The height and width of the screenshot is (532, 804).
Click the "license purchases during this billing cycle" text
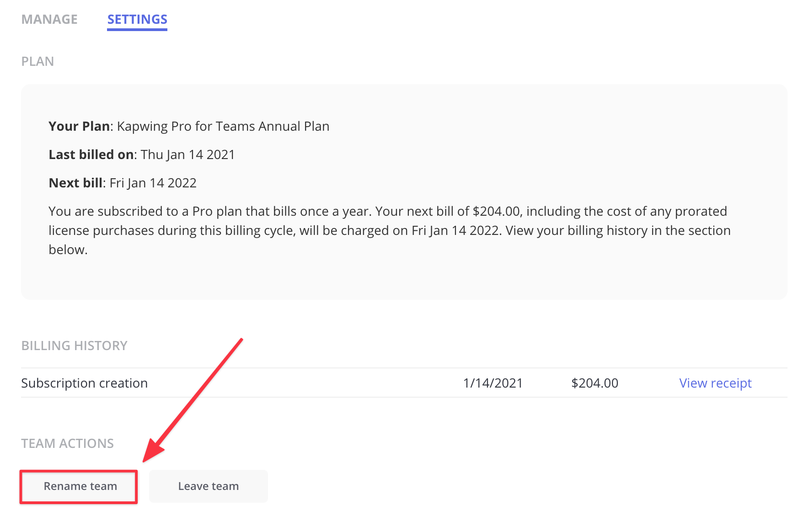click(x=172, y=230)
